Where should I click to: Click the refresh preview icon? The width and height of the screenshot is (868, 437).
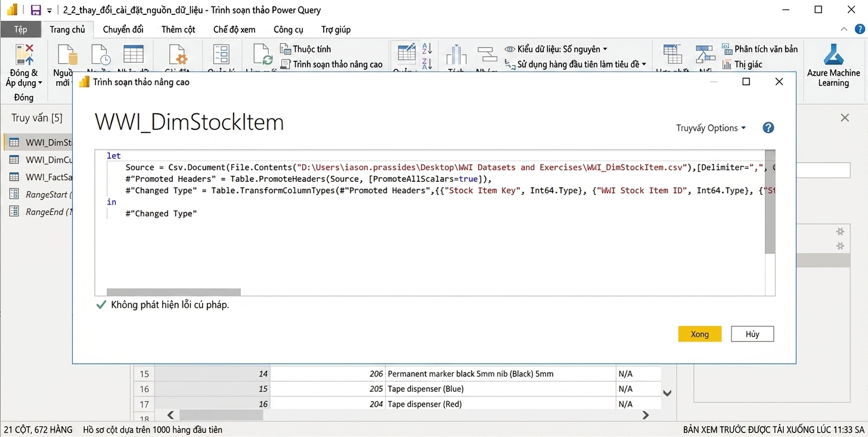[262, 55]
